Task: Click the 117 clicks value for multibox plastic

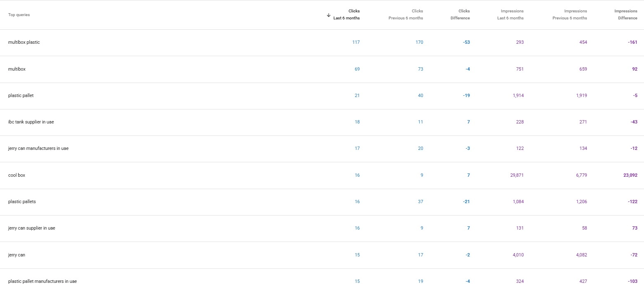Action: pos(356,42)
